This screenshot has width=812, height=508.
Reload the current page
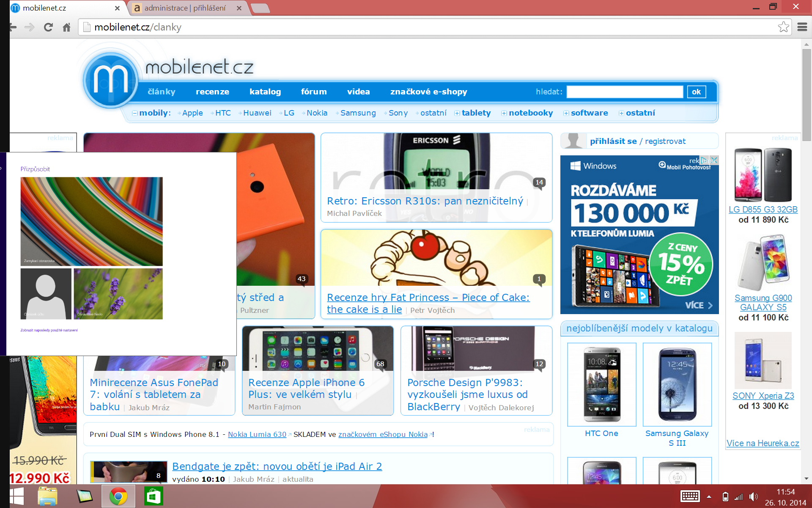(48, 27)
